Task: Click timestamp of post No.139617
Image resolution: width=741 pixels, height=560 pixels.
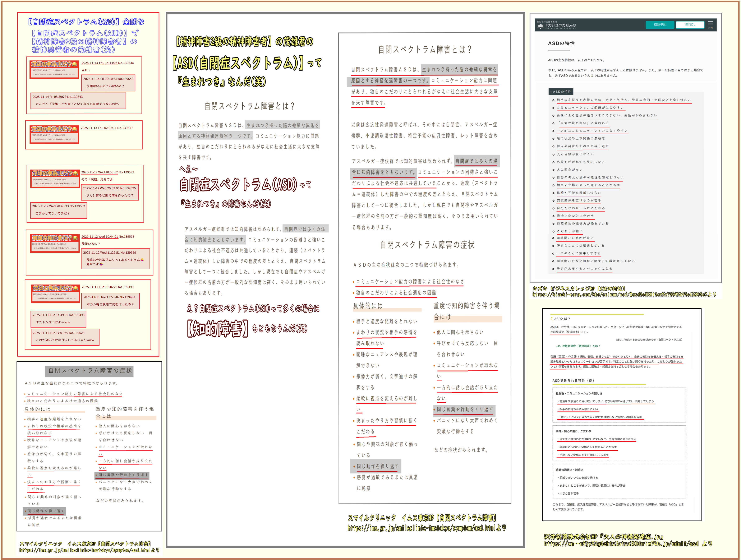Action: tap(98, 128)
